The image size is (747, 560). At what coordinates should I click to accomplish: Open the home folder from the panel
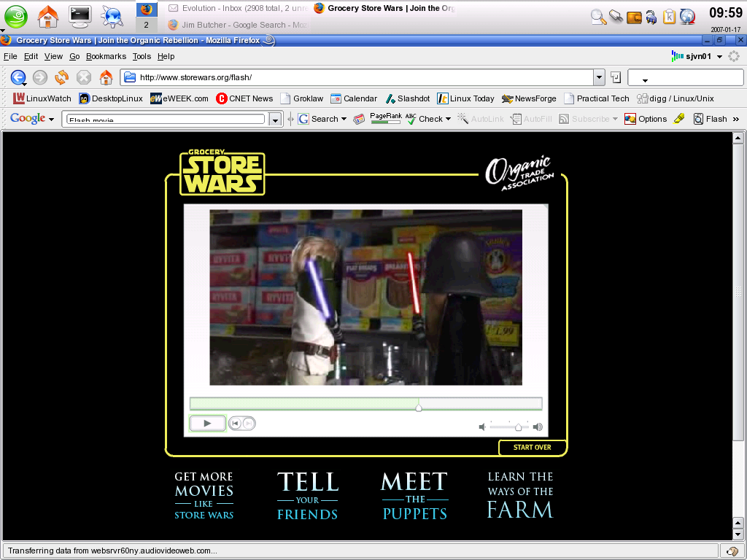[x=48, y=17]
